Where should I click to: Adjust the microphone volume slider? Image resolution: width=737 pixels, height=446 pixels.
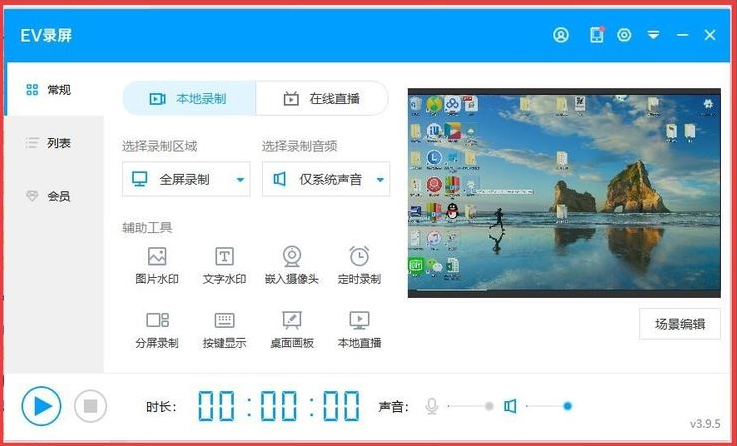point(469,406)
